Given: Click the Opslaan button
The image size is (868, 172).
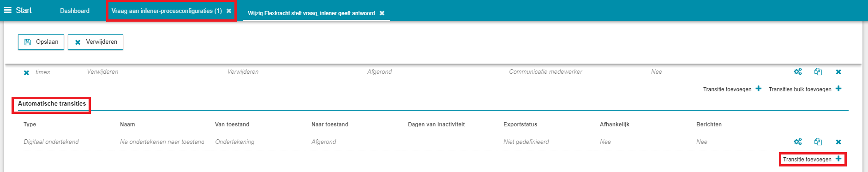Looking at the screenshot, I should [41, 42].
